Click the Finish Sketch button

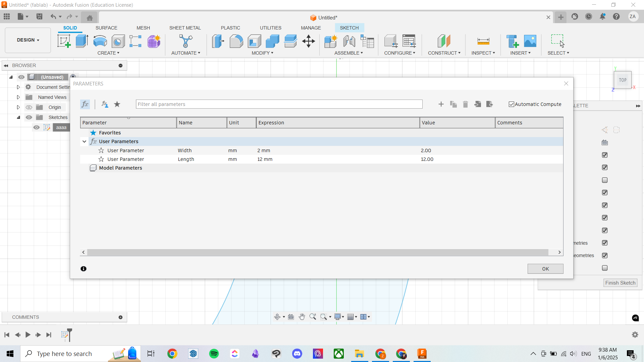point(620,283)
